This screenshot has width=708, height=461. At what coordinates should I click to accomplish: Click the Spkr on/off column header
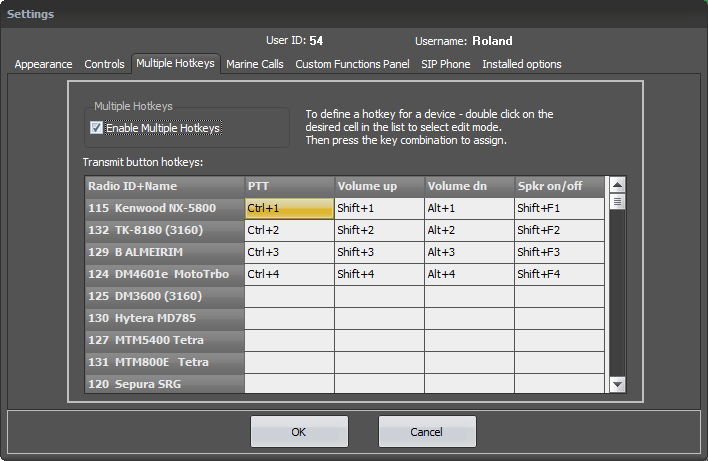(559, 186)
